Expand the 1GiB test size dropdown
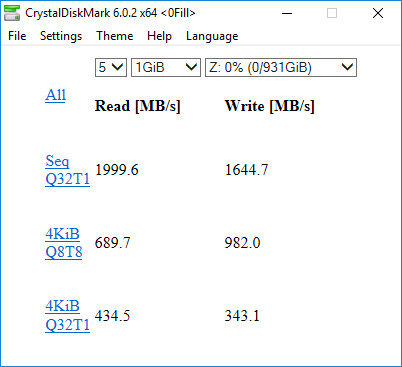 click(166, 68)
